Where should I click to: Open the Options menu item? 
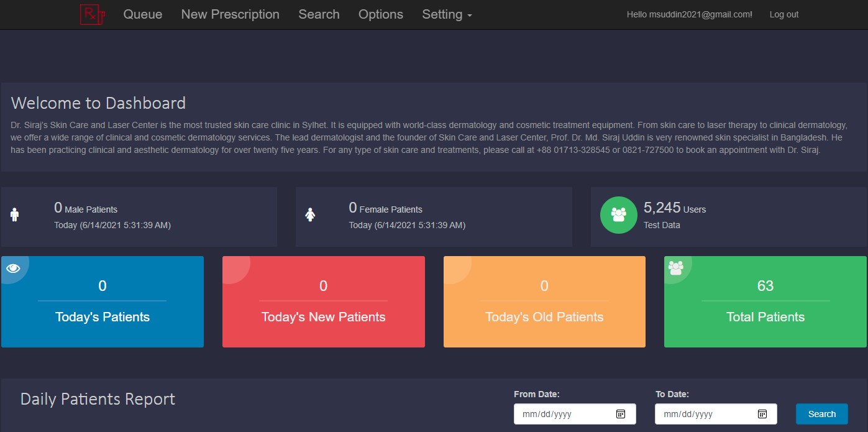(381, 14)
